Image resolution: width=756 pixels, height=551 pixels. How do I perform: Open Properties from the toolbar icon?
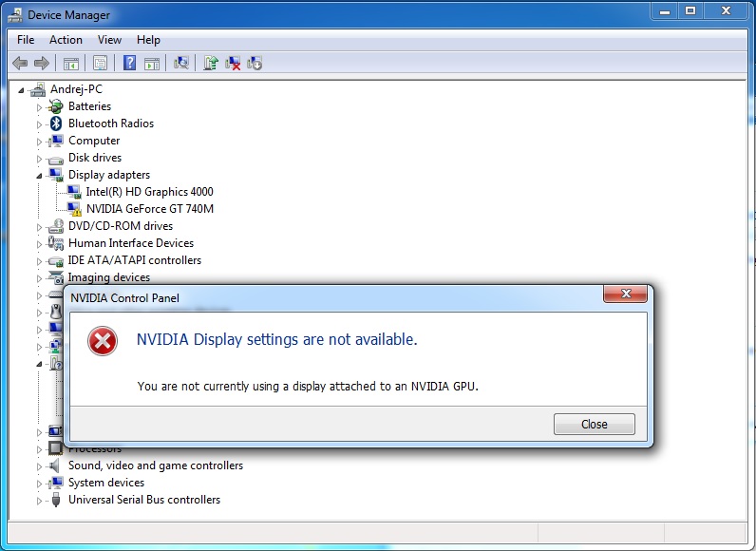coord(100,63)
